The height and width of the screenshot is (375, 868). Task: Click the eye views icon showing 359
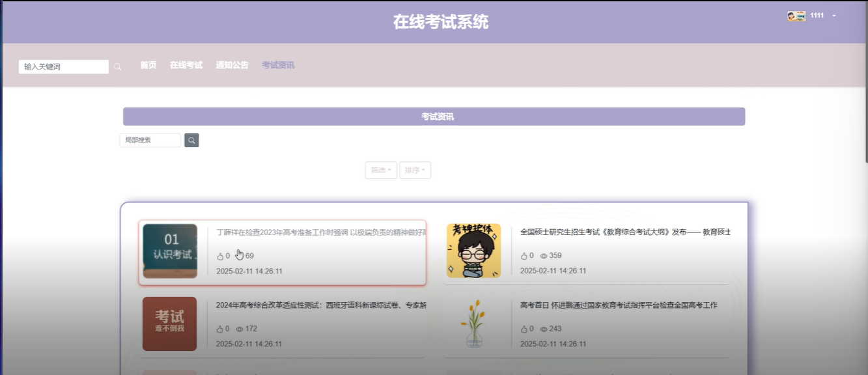click(544, 256)
